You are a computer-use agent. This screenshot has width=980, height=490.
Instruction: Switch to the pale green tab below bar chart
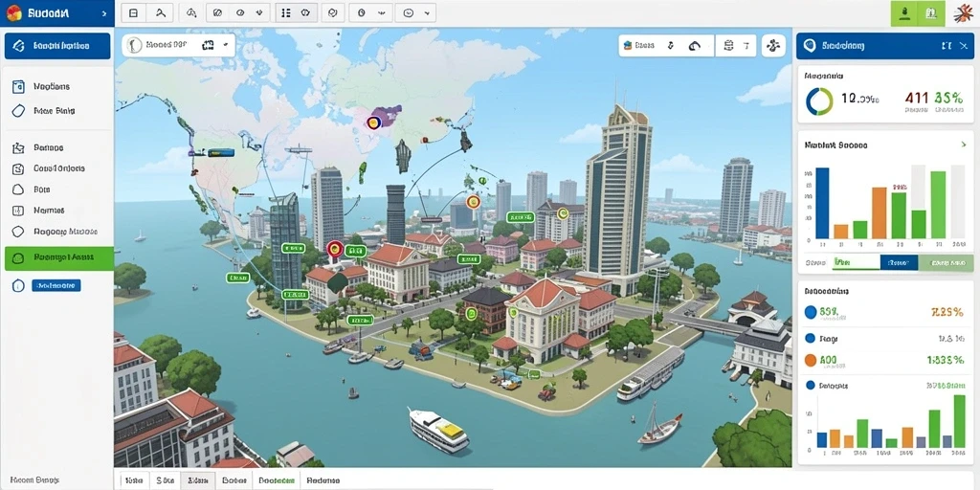coord(946,263)
